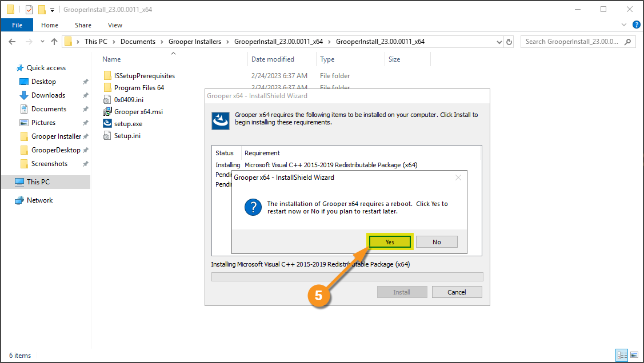Click the setup.exe installer icon
The height and width of the screenshot is (363, 644).
[107, 123]
